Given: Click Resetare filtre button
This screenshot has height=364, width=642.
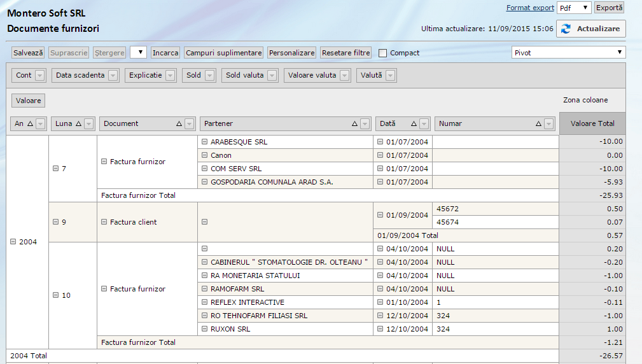Looking at the screenshot, I should [345, 53].
